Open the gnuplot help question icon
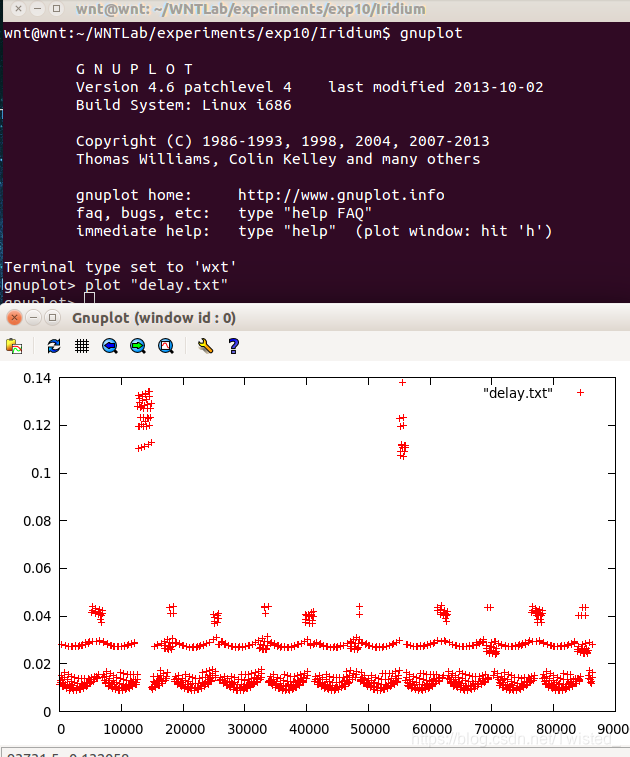The image size is (630, 757). click(x=234, y=346)
